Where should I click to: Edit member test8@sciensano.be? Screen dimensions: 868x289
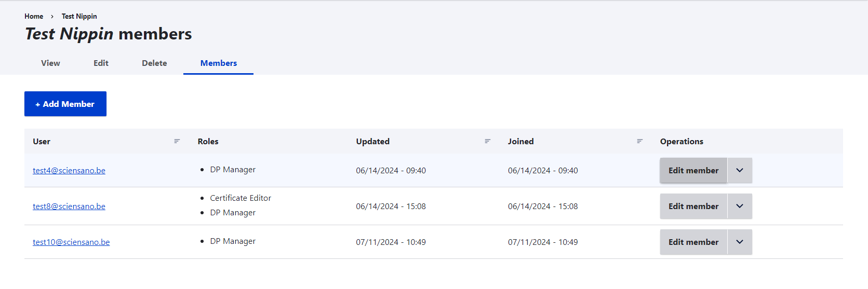[693, 207]
